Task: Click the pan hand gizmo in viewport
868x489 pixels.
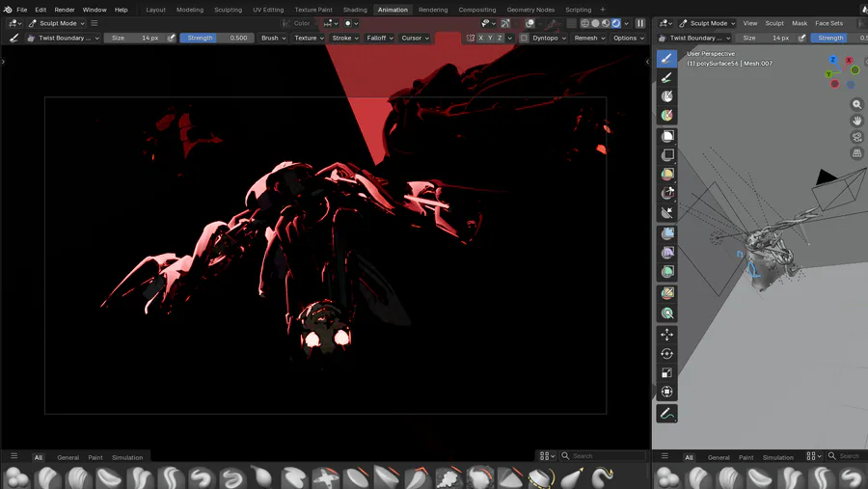Action: pos(856,121)
